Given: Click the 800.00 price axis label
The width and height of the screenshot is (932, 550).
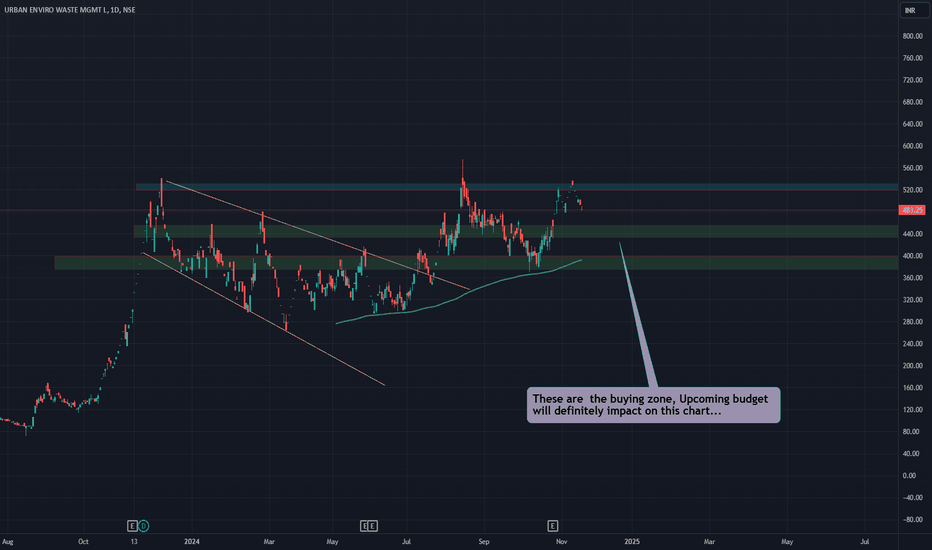Looking at the screenshot, I should coord(912,36).
